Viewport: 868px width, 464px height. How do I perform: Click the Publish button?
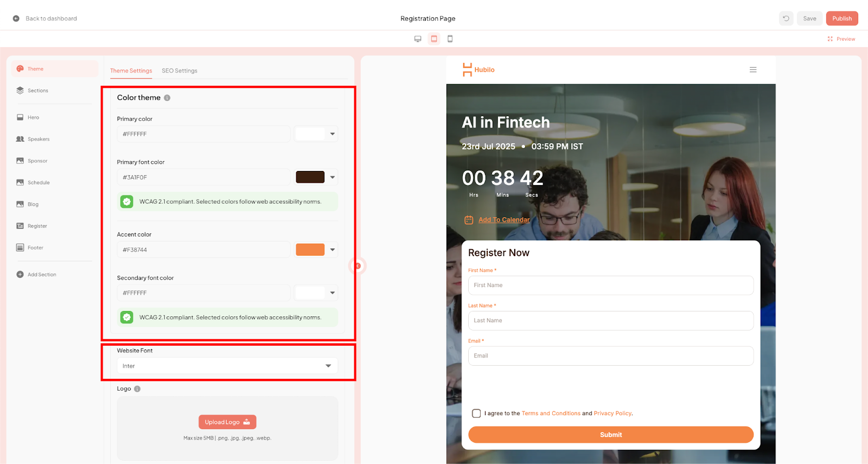coord(841,18)
